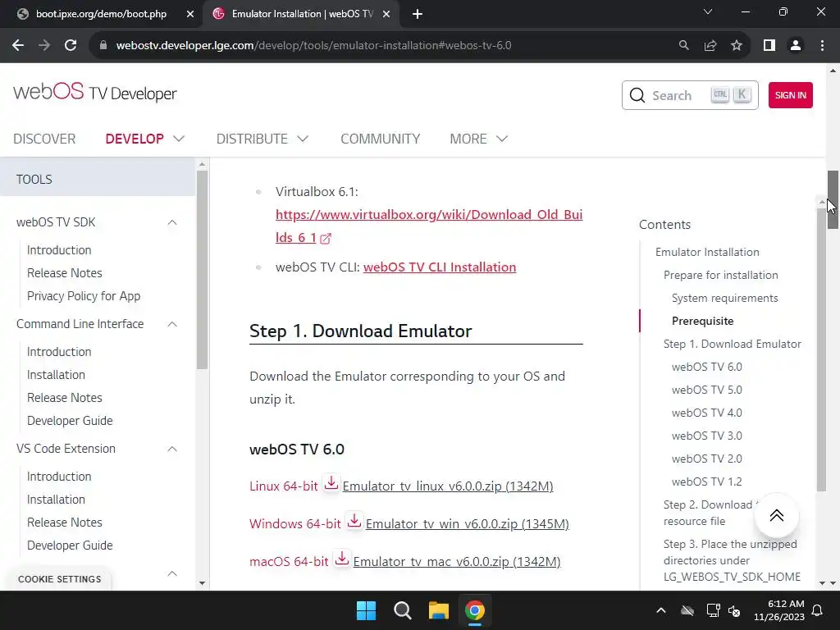
Task: Open the DISCOVER menu item
Action: click(44, 139)
